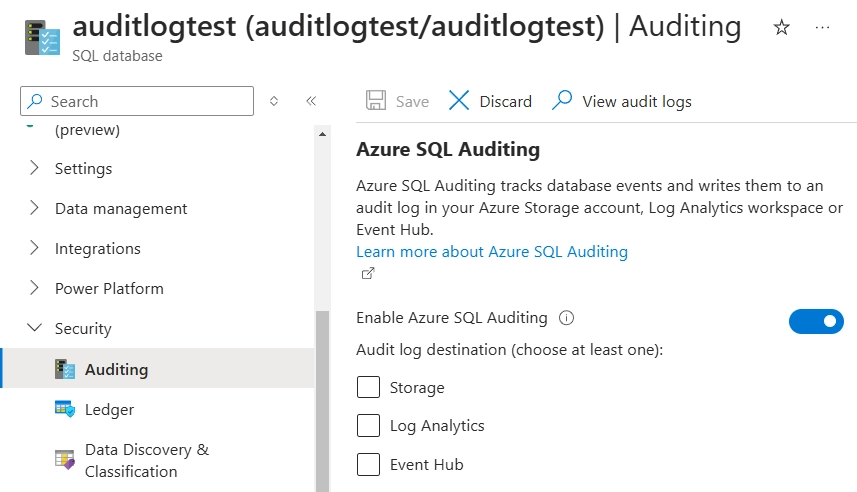This screenshot has width=857, height=492.
Task: Click the up/down sort arrows beside search
Action: coord(274,101)
